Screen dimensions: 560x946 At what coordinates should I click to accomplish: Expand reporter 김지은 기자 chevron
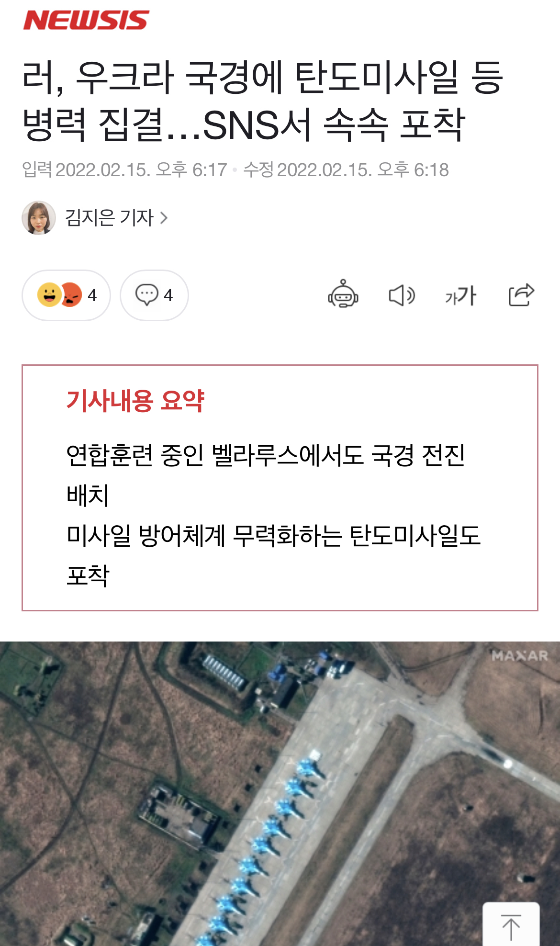point(164,218)
